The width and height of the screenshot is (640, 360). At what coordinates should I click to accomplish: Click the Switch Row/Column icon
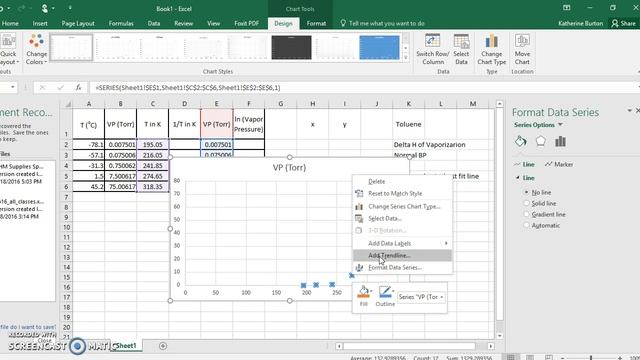click(433, 41)
